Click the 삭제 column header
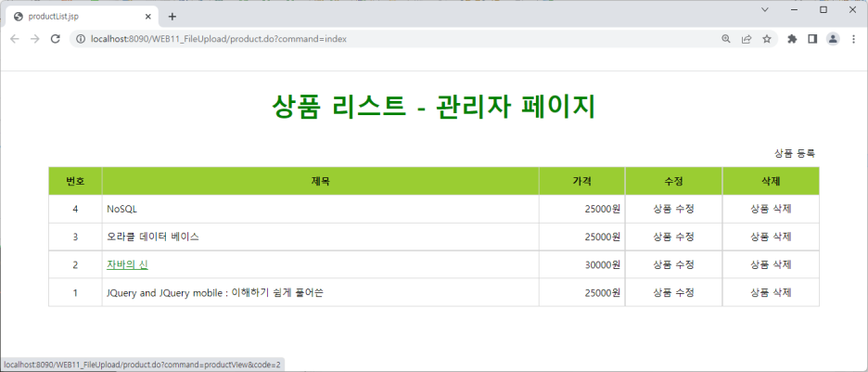The height and width of the screenshot is (372, 868). [x=771, y=181]
